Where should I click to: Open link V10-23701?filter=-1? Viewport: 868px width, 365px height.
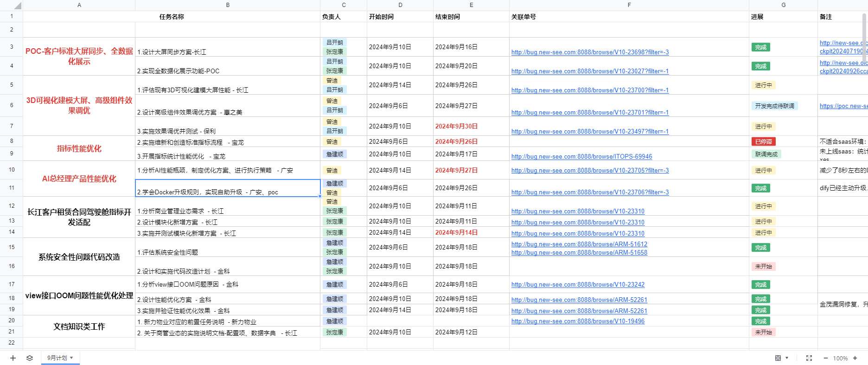coord(590,113)
